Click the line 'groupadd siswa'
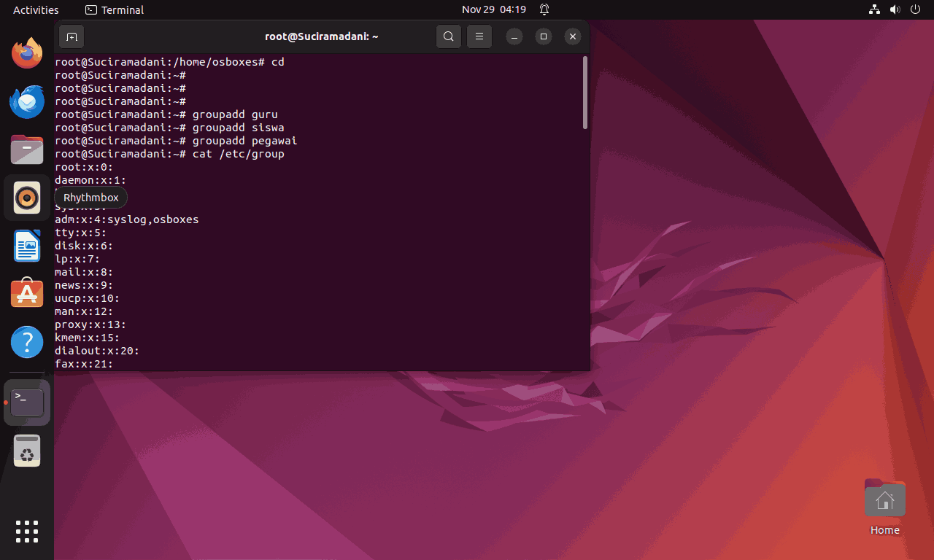 coord(169,128)
